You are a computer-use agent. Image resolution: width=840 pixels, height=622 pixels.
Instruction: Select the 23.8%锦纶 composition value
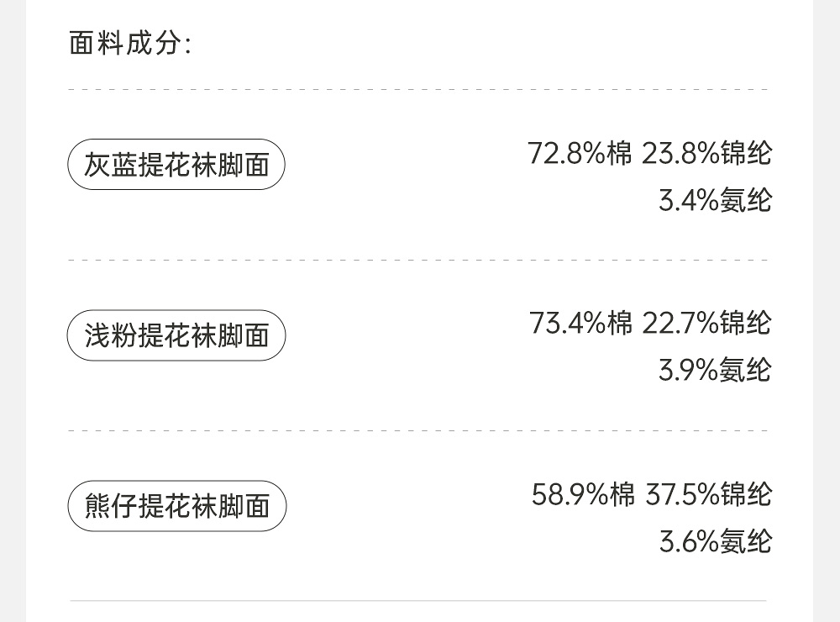(x=706, y=154)
